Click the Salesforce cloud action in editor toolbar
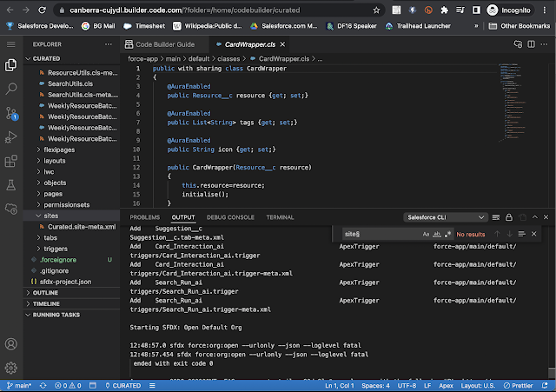Image resolution: width=556 pixels, height=392 pixels. click(x=518, y=44)
